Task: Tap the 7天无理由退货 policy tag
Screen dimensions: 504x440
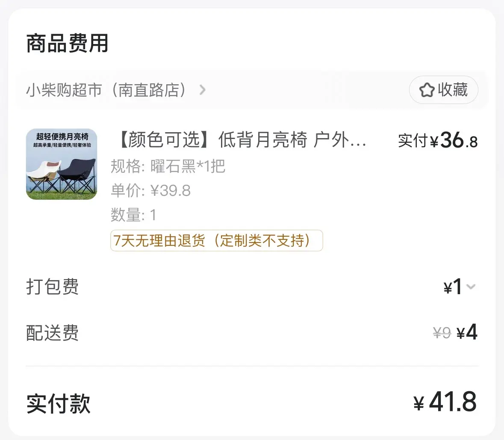Action: point(216,241)
